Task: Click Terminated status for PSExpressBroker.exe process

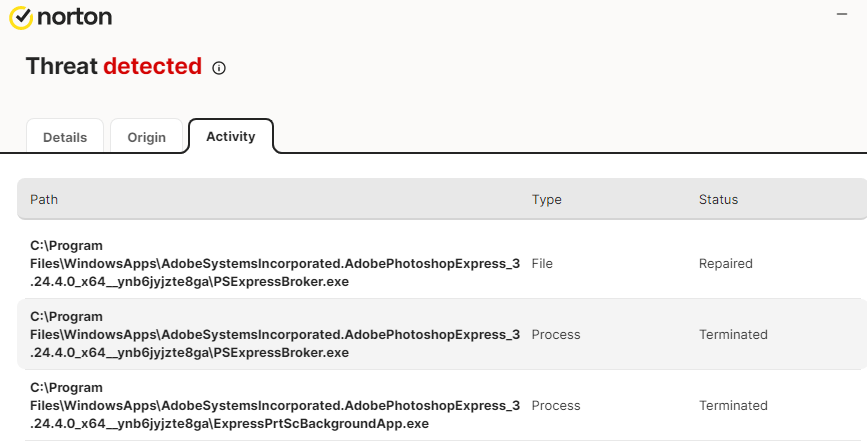Action: 733,334
